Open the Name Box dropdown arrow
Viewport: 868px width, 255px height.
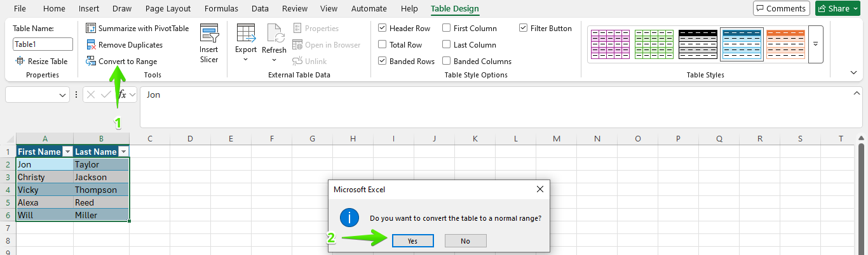[63, 95]
